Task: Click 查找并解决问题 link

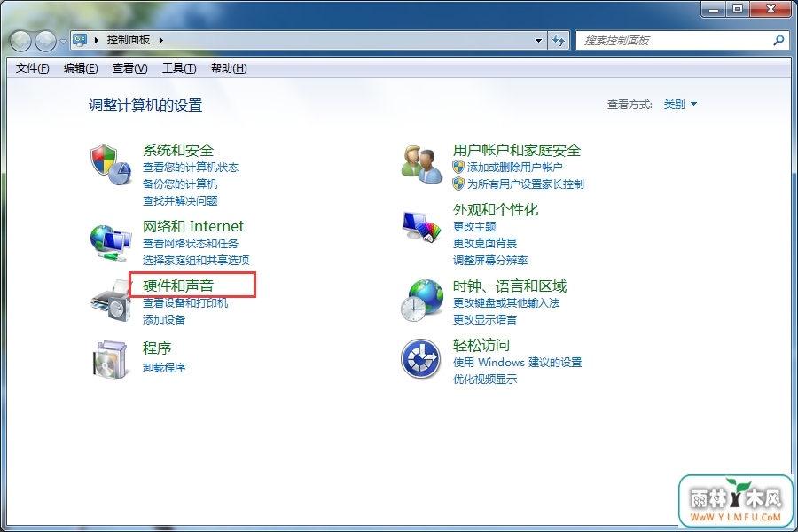Action: (x=180, y=200)
